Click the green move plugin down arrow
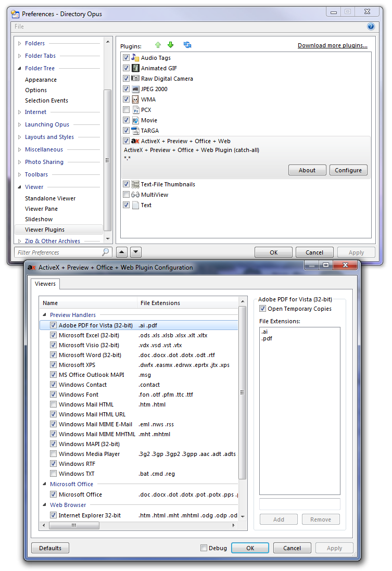 pyautogui.click(x=171, y=45)
